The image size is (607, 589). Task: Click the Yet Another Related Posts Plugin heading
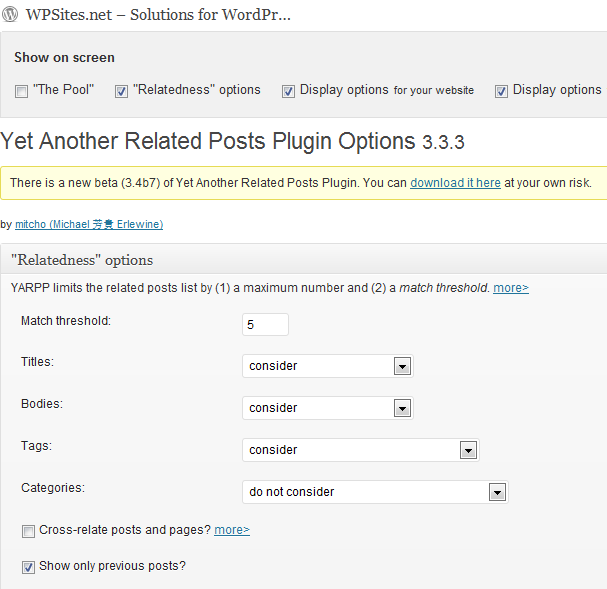pos(208,141)
